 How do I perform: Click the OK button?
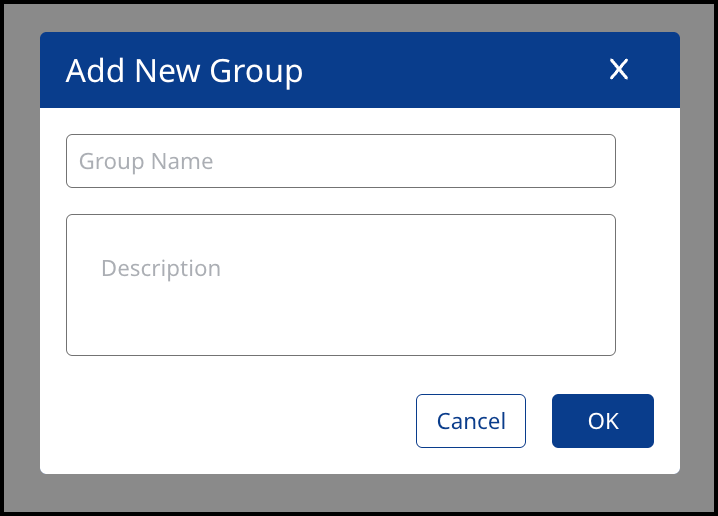tap(603, 421)
